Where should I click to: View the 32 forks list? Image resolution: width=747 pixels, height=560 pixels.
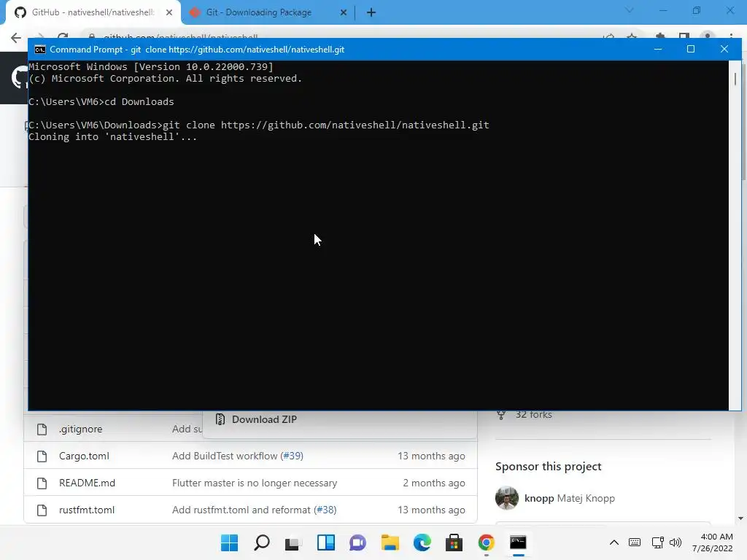coord(533,415)
